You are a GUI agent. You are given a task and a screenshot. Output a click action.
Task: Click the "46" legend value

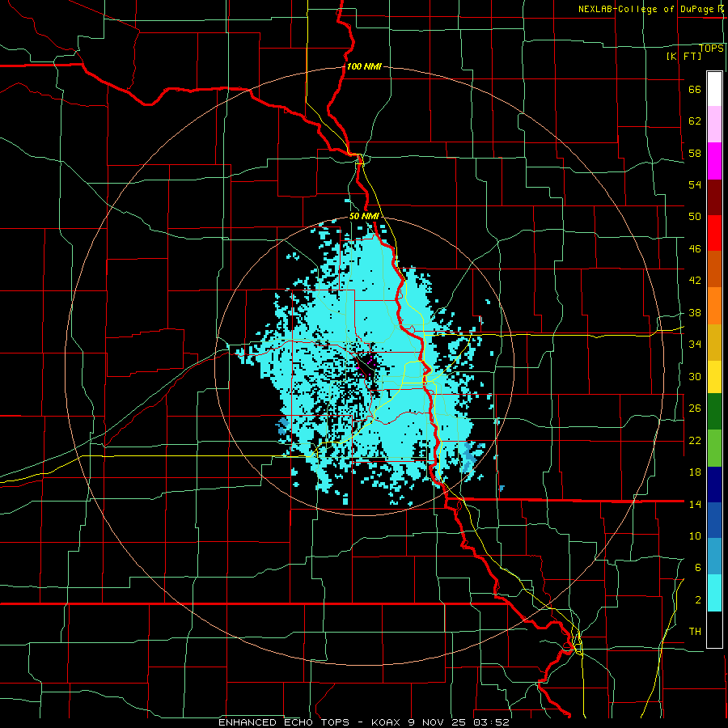click(x=695, y=248)
